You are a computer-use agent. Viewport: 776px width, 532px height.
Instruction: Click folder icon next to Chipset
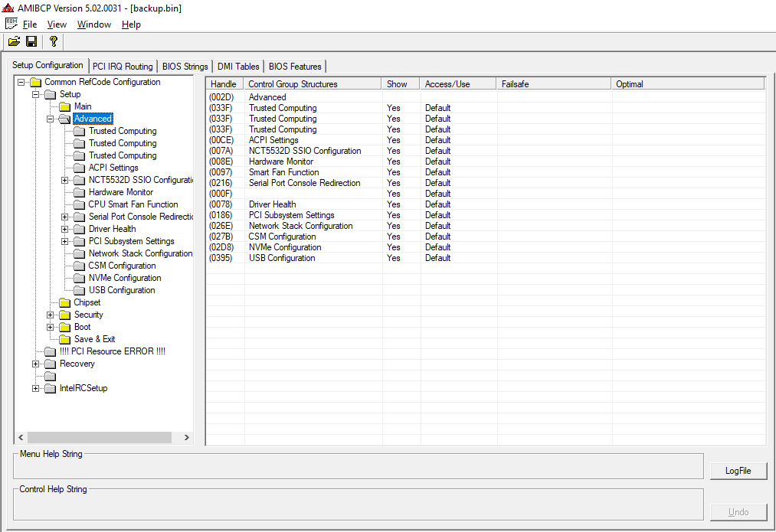[65, 302]
